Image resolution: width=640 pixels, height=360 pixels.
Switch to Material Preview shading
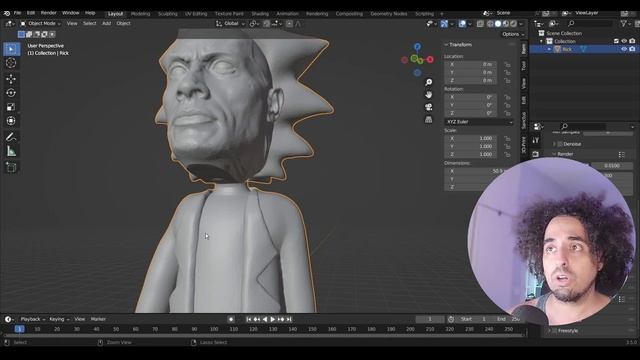(x=506, y=24)
